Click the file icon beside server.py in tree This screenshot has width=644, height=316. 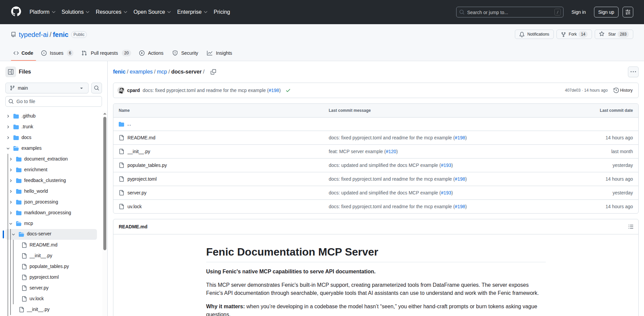[24, 288]
